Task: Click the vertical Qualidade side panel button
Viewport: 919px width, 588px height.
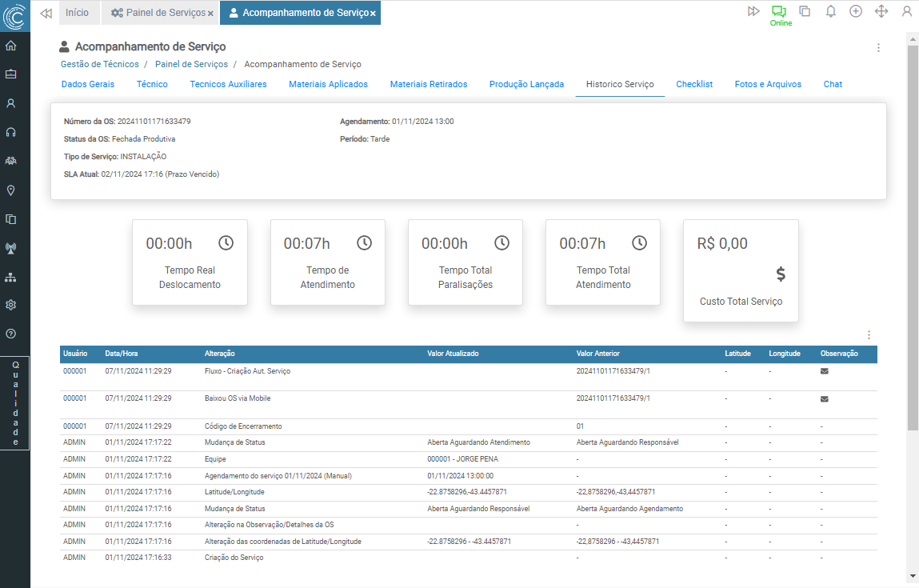Action: 15,403
